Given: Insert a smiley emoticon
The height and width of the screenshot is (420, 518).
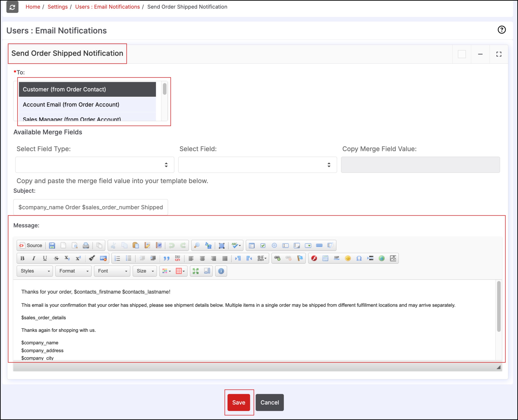Looking at the screenshot, I should 348,258.
